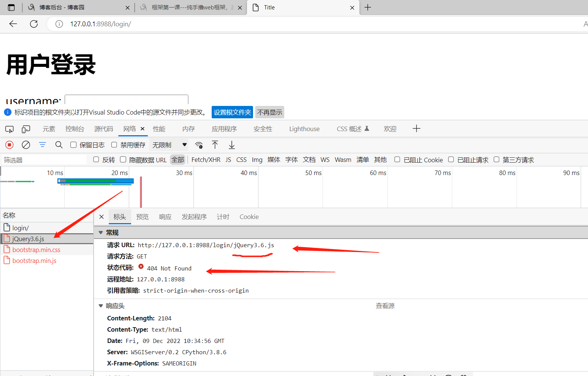This screenshot has width=588, height=376.
Task: Close the 博客后台 - 博客园 tab
Action: pos(127,8)
